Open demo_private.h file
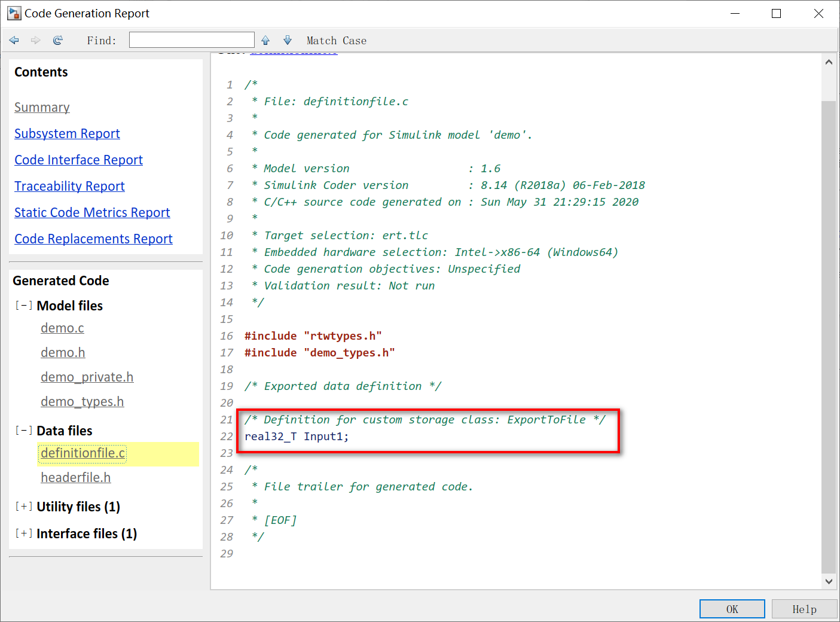Image resolution: width=840 pixels, height=622 pixels. [x=87, y=377]
